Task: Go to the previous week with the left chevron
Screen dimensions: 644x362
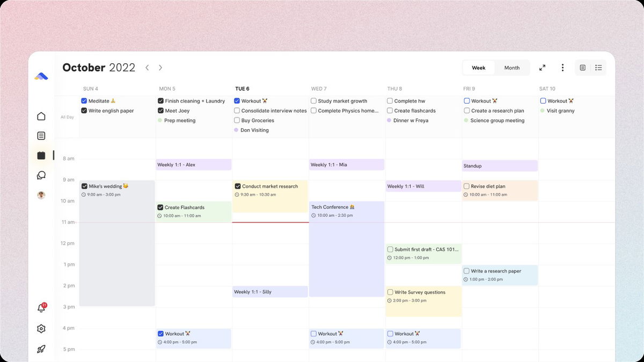Action: 147,68
